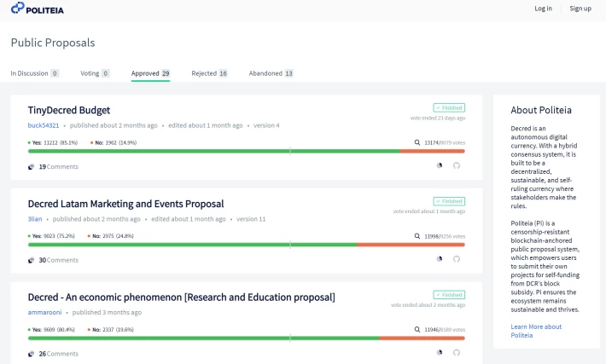Click magnifier icon beside 13174 votes
Viewport: 606px width, 364px height.
tap(417, 142)
